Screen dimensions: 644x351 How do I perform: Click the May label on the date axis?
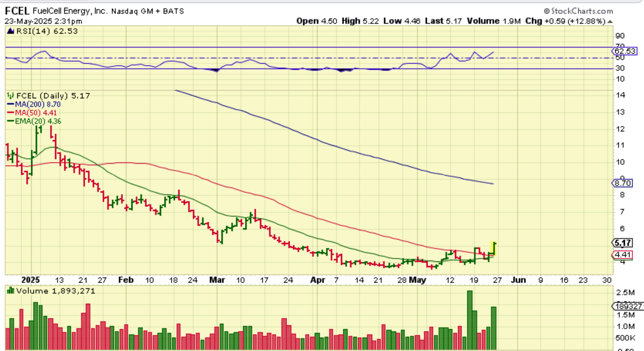tap(417, 280)
